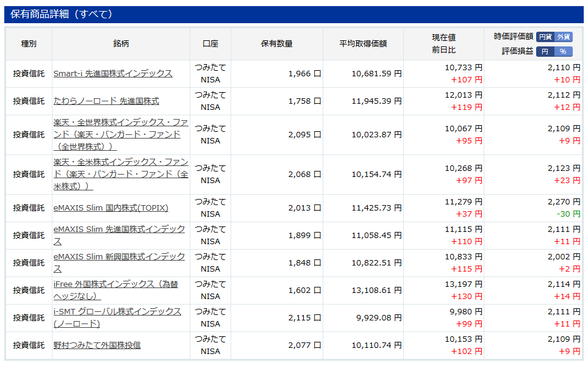Select current price 11,279 円
588x365 pixels.
tap(464, 202)
